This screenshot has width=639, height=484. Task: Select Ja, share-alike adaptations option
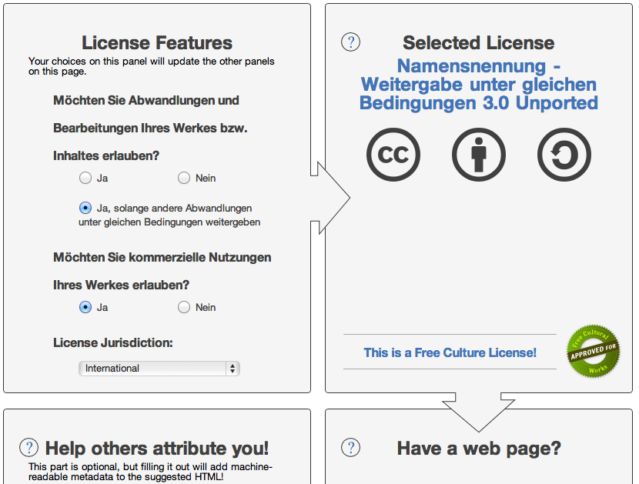pyautogui.click(x=85, y=207)
